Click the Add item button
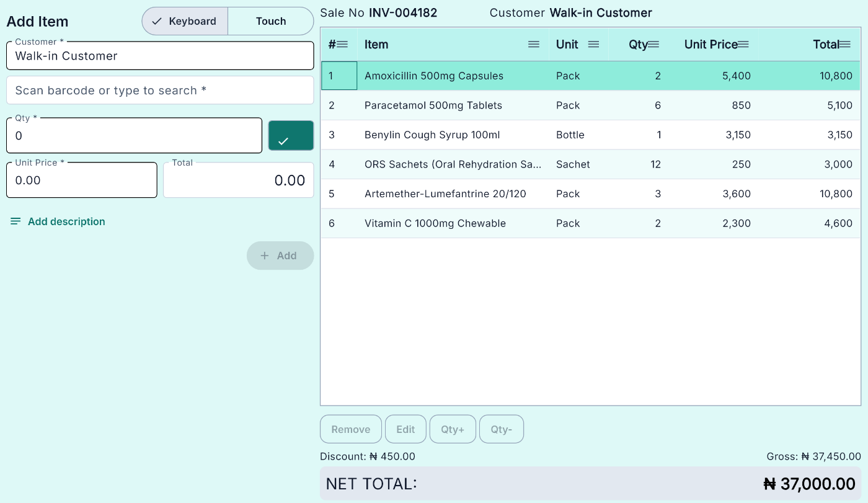Image resolution: width=868 pixels, height=503 pixels. (280, 256)
